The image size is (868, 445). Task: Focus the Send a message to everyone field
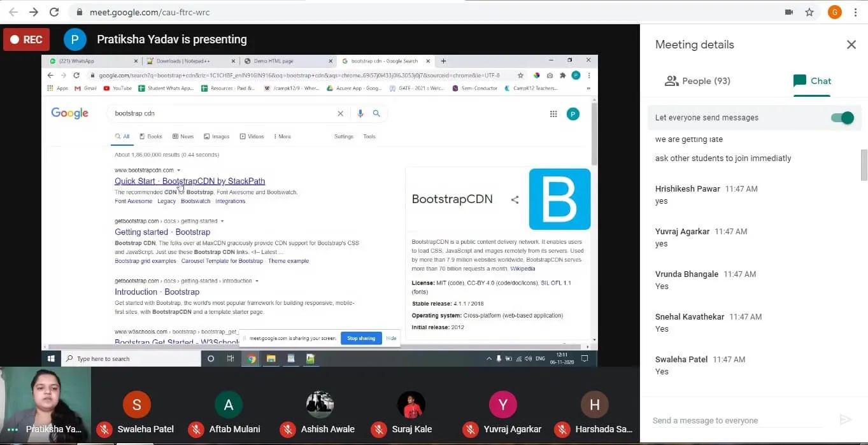[x=739, y=420]
